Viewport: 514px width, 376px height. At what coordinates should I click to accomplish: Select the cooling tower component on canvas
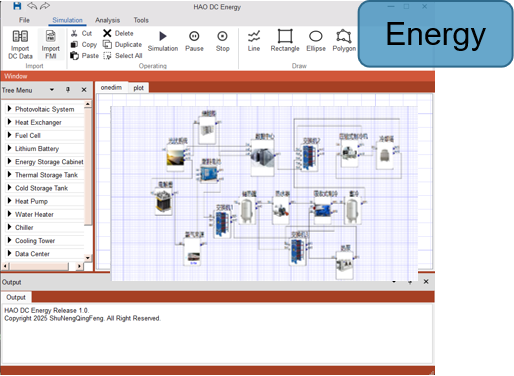tap(384, 156)
